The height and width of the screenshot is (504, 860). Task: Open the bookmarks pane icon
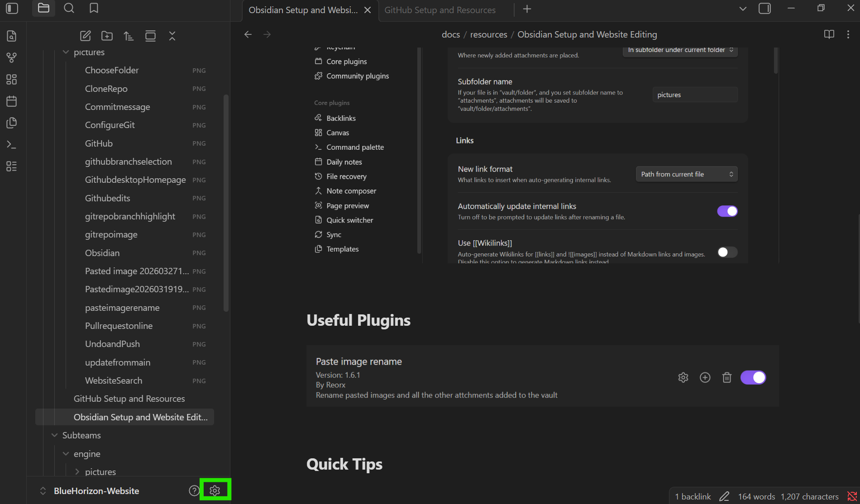click(94, 8)
